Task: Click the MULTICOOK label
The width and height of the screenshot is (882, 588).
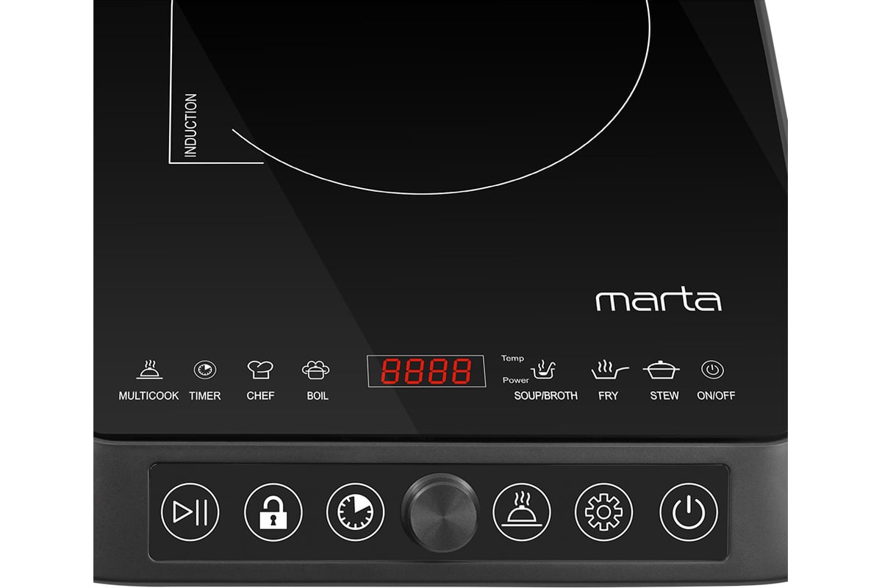Action: (149, 396)
